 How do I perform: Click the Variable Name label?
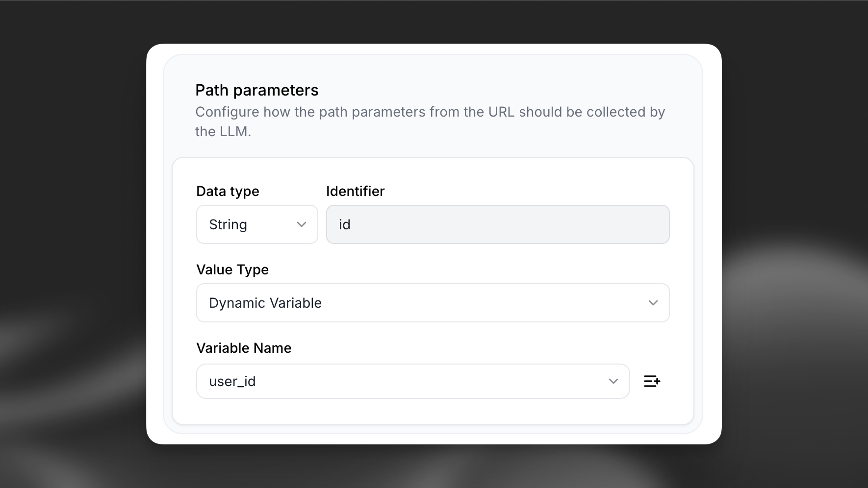pyautogui.click(x=243, y=348)
